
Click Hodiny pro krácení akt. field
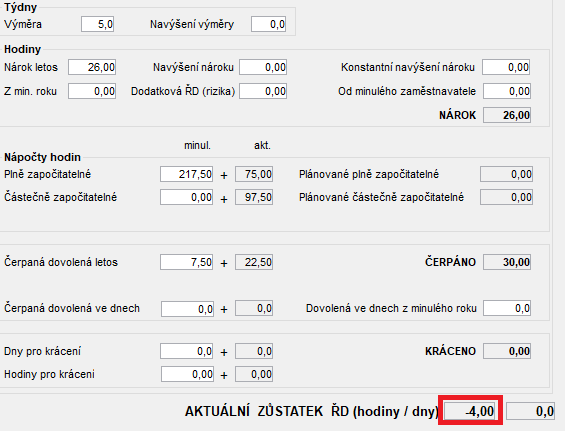coord(254,374)
